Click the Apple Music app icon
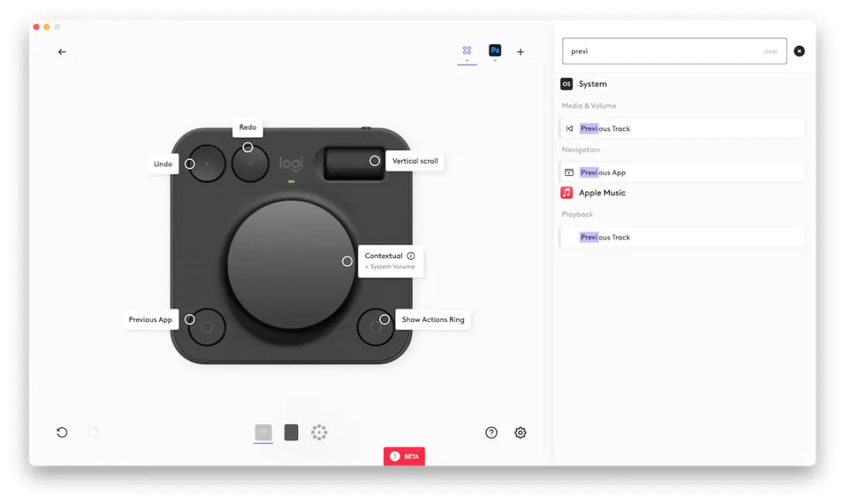 (x=566, y=193)
